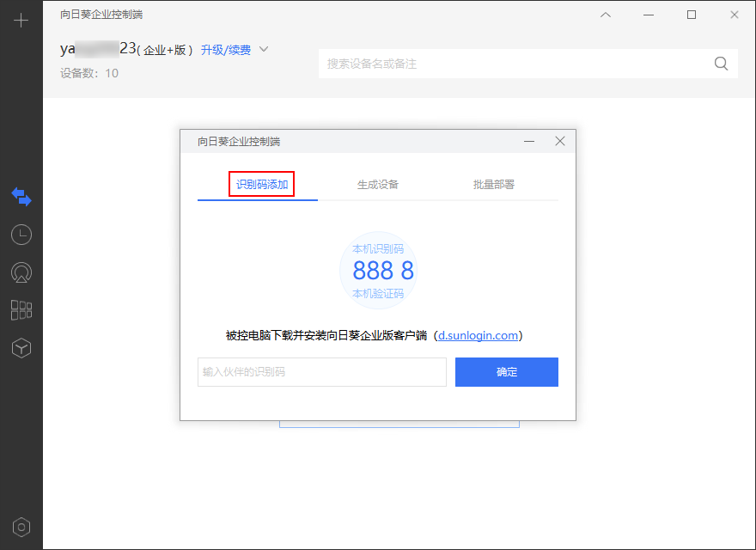Switch to the 批量部署 tab
Viewport: 756px width, 550px height.
click(x=494, y=184)
